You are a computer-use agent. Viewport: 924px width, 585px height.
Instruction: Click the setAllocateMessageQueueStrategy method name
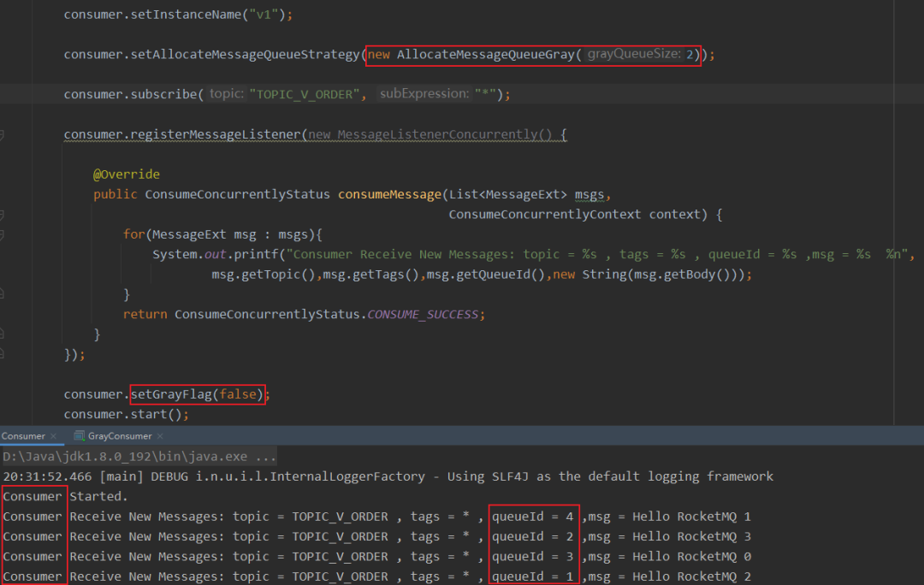245,54
